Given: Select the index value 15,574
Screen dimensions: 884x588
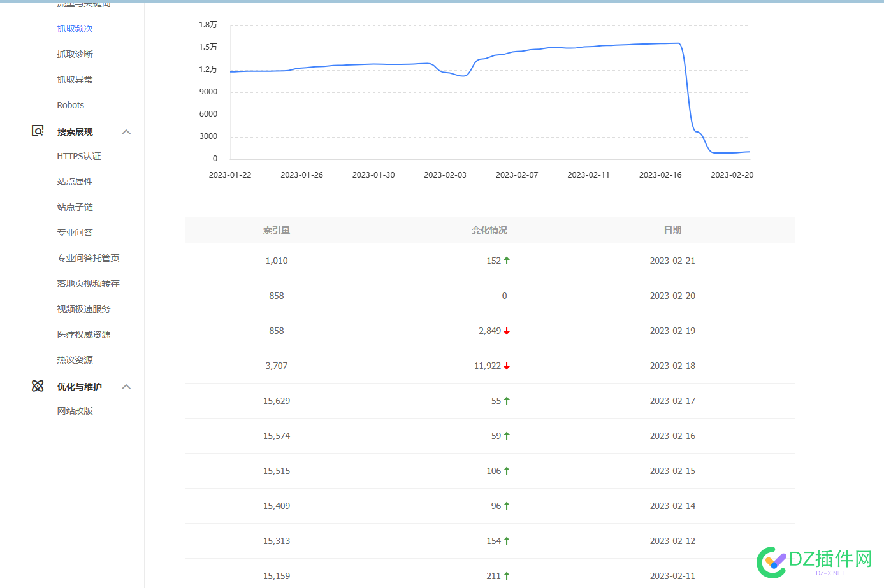Looking at the screenshot, I should click(x=277, y=436).
